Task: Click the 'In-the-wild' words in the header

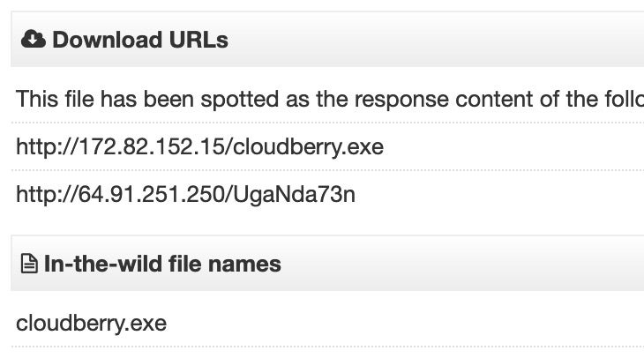Action: coord(96,264)
